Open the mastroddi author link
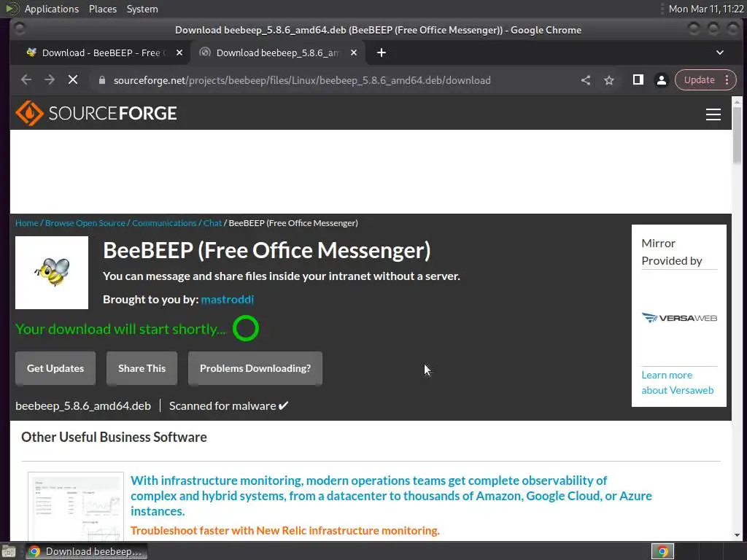Image resolution: width=747 pixels, height=560 pixels. tap(228, 300)
